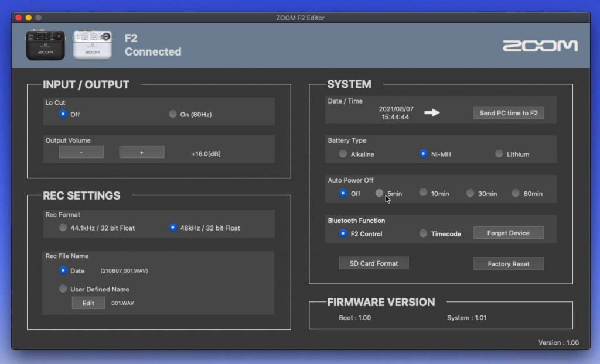600x364 pixels.
Task: Click the arrow next to date and time
Action: [x=432, y=112]
